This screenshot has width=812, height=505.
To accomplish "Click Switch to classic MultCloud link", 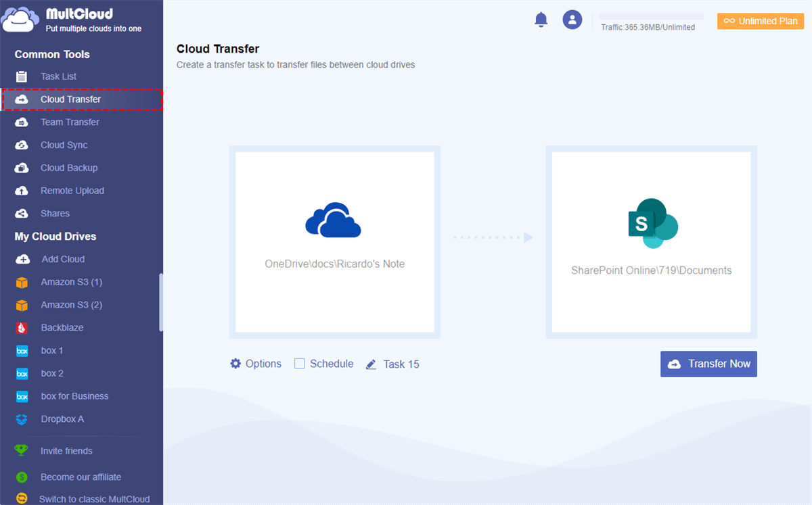I will (x=94, y=499).
